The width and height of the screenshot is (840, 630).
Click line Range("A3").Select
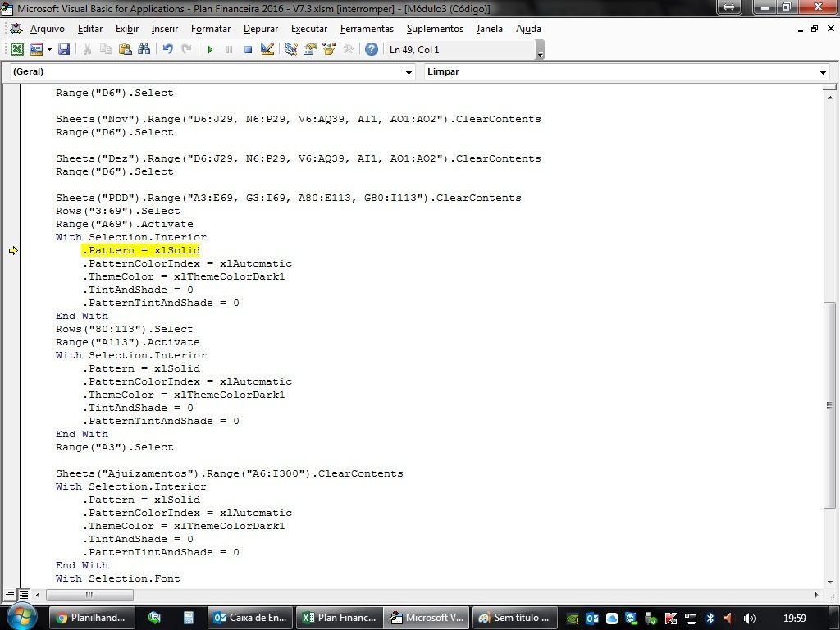[115, 447]
